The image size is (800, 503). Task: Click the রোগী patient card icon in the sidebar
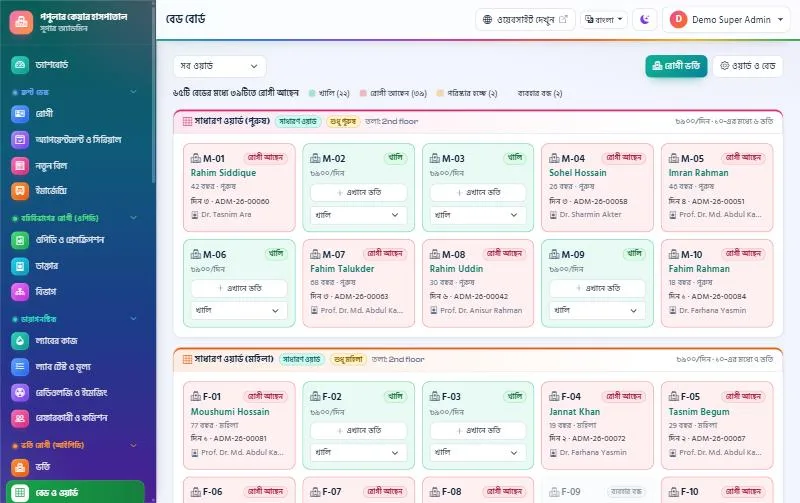20,113
